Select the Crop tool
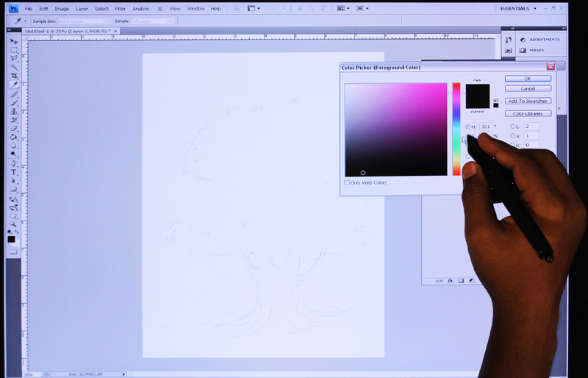 (x=14, y=76)
